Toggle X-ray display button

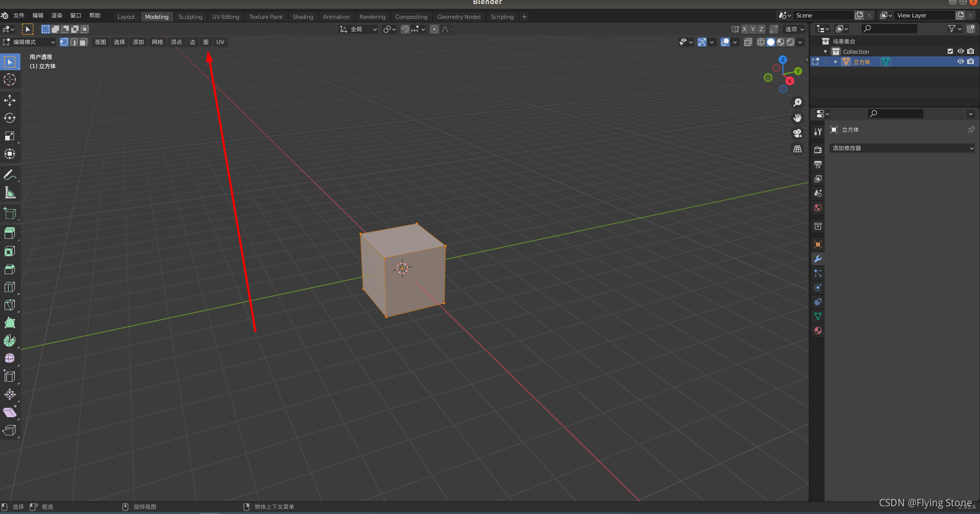click(x=748, y=42)
